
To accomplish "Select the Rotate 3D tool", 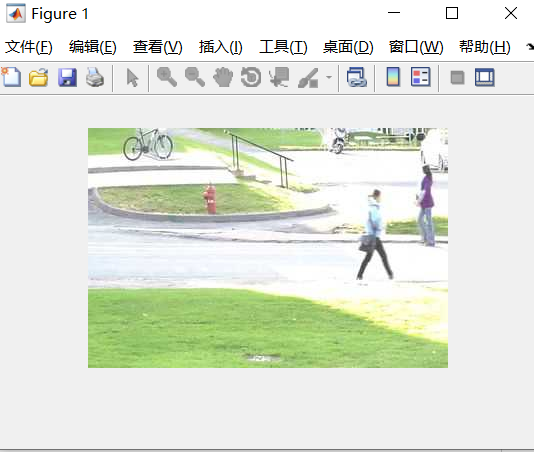I will [x=251, y=77].
